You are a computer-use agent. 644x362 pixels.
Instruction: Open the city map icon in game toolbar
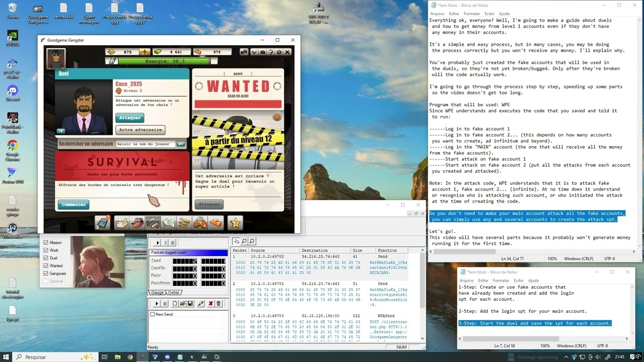coord(122,223)
